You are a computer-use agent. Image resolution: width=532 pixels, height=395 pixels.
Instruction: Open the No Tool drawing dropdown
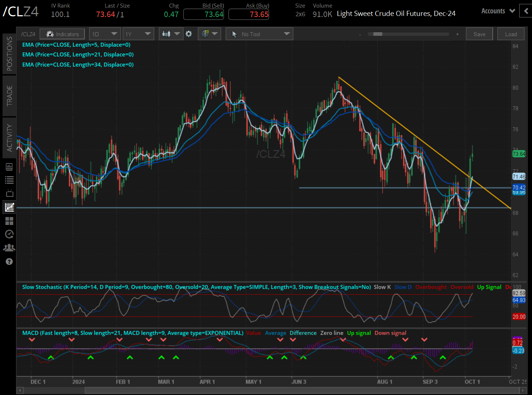[259, 34]
